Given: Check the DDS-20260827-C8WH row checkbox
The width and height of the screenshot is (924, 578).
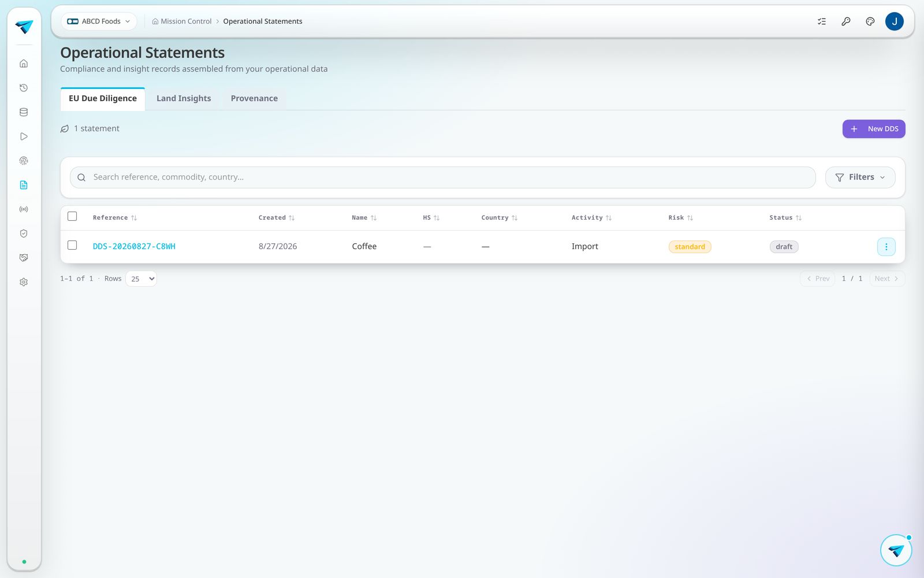Looking at the screenshot, I should (x=72, y=245).
